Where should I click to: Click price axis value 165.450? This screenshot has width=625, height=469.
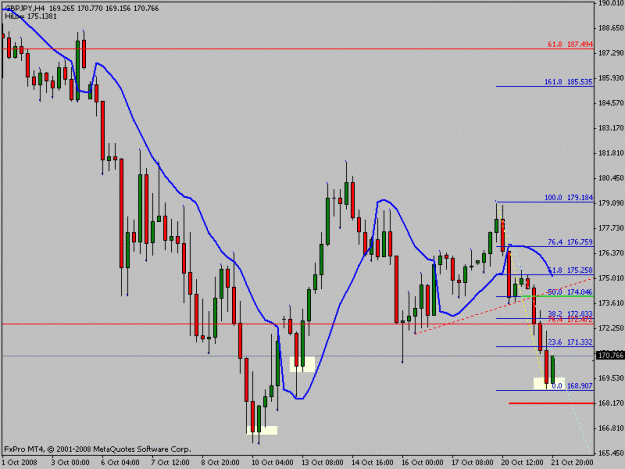[611, 453]
